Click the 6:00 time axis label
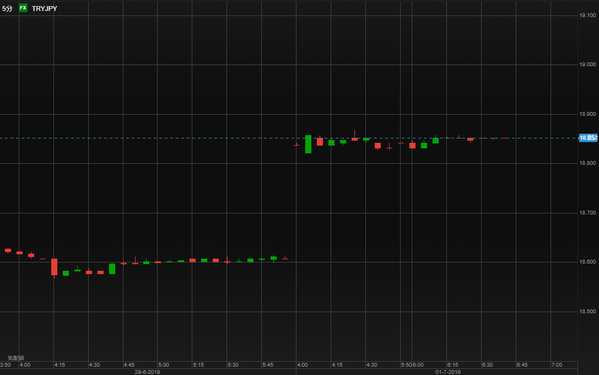This screenshot has height=375, width=599. (x=418, y=365)
